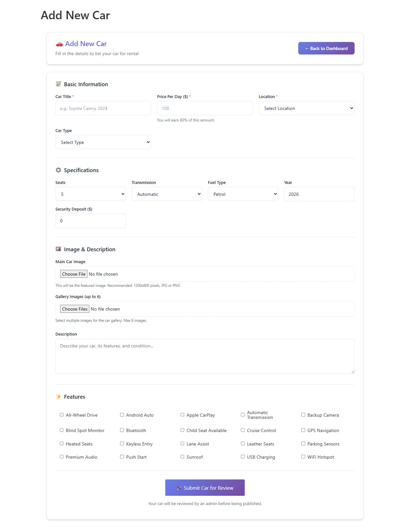Click the picture icon beside Image & Description
Viewport: 410px width, 532px height.
(x=58, y=249)
